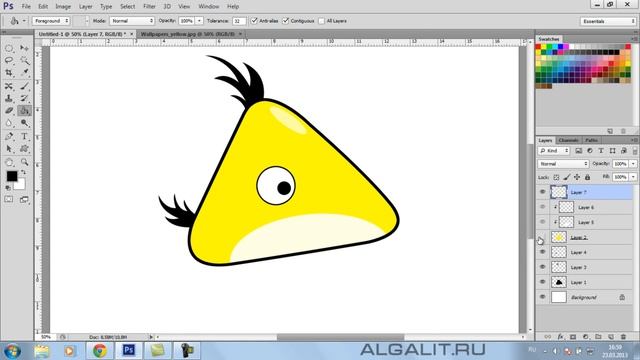This screenshot has width=640, height=360.
Task: Select the Custom Shape tool
Action: (x=24, y=149)
